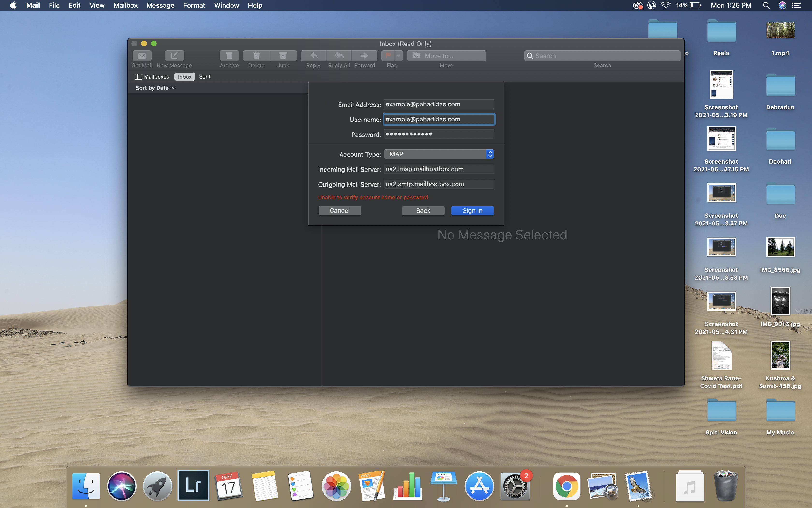Open the Window menu
812x508 pixels.
(x=226, y=5)
